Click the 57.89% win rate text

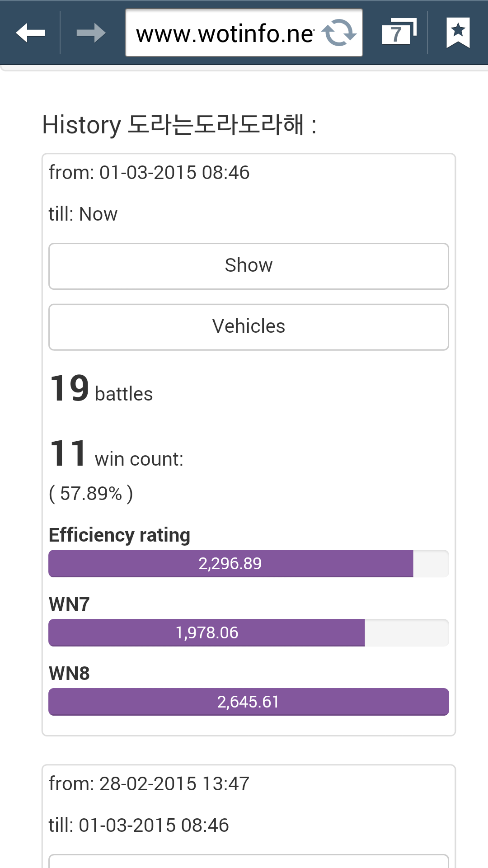coord(91,493)
